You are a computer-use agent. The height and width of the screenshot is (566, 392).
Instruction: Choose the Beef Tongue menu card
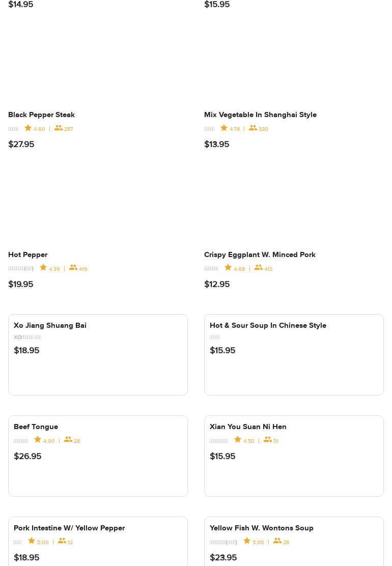click(x=98, y=456)
